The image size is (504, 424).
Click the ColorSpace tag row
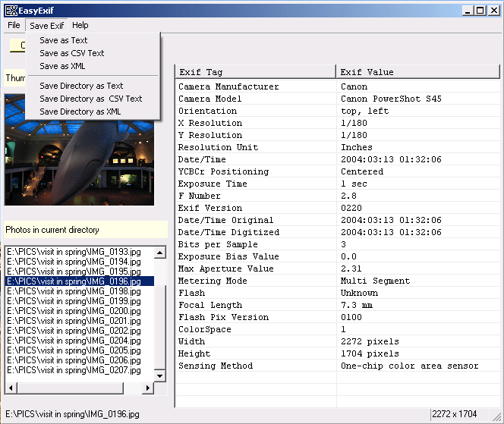click(x=257, y=329)
